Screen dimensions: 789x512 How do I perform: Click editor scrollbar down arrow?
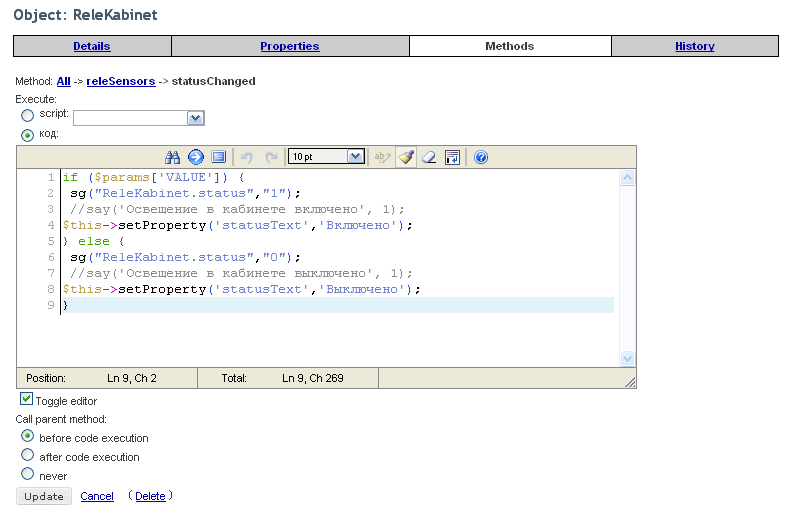[627, 359]
